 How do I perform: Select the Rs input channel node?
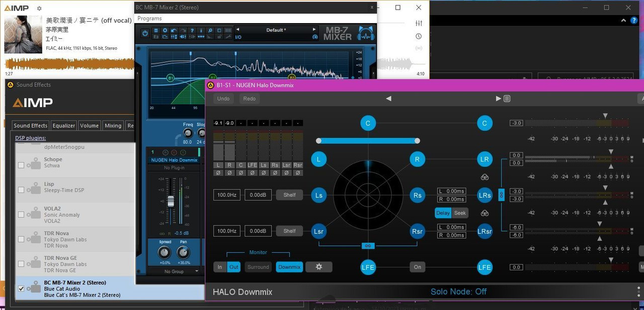[x=417, y=195]
